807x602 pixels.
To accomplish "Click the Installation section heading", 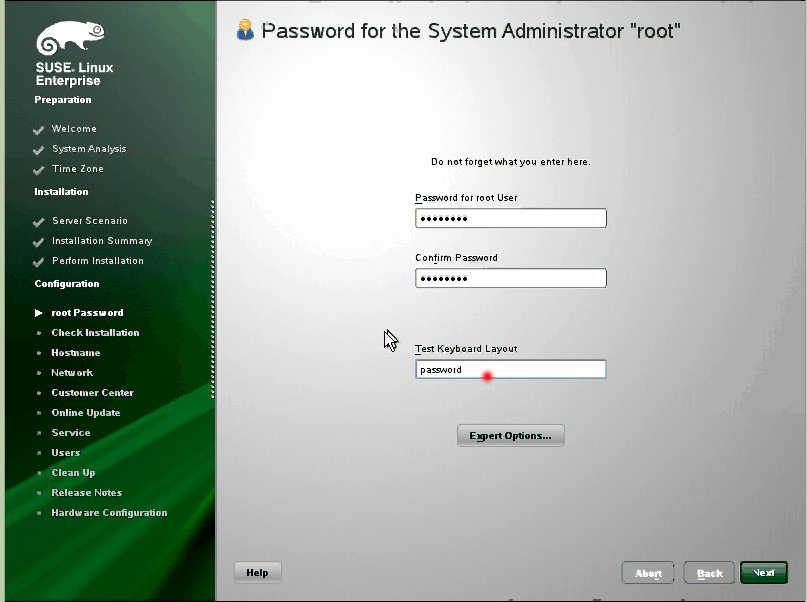I will click(x=61, y=192).
